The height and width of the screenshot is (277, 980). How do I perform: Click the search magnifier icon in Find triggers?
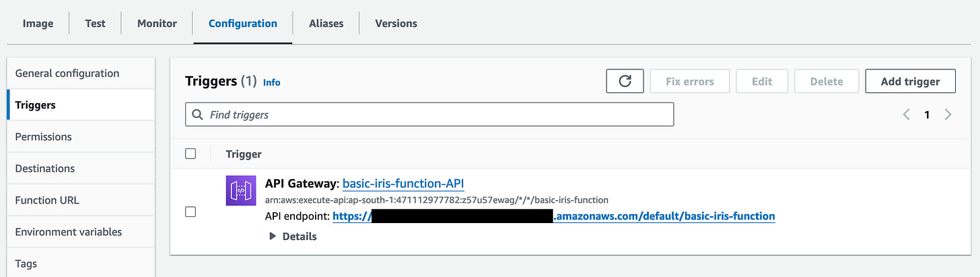(198, 115)
